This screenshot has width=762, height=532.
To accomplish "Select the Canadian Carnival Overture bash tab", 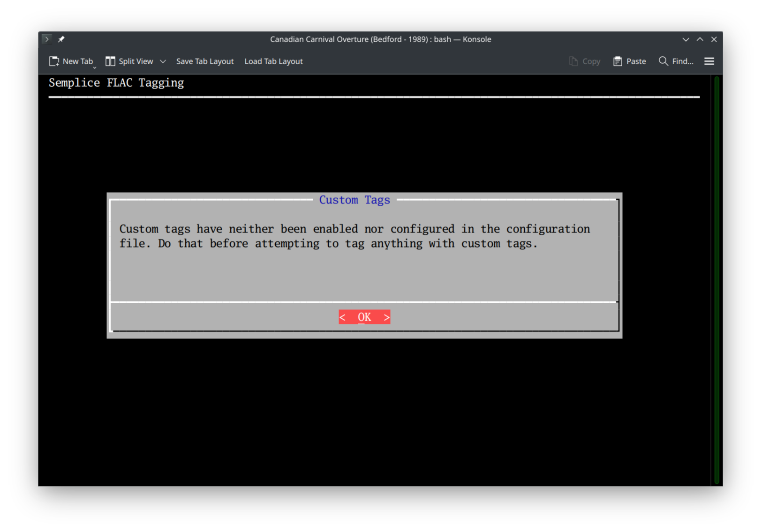I will tap(380, 39).
